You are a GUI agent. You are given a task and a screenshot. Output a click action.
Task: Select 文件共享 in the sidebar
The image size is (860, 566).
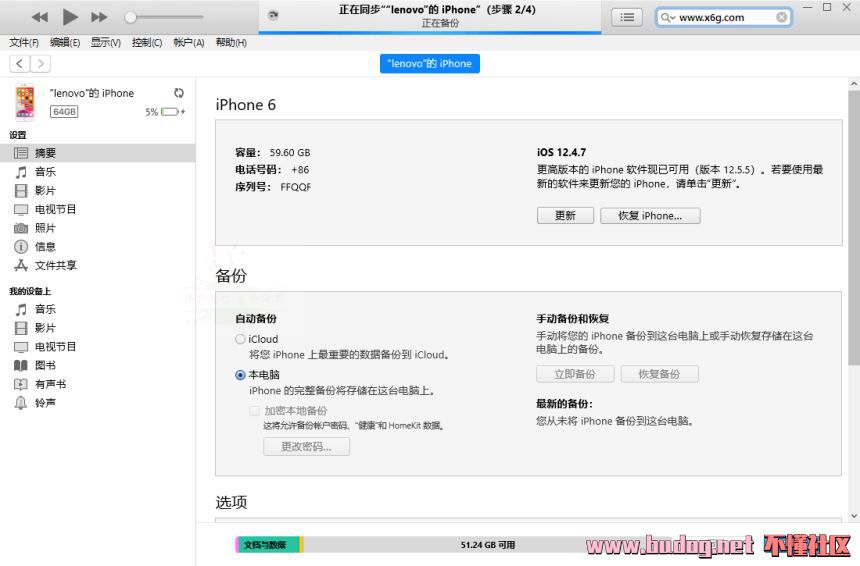tap(55, 265)
